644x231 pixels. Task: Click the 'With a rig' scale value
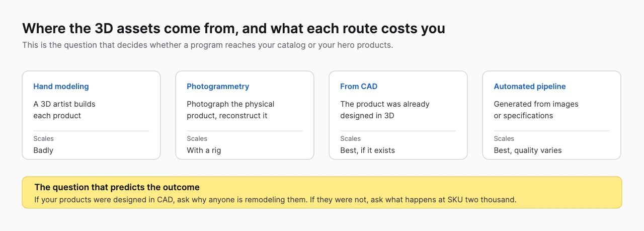pyautogui.click(x=204, y=150)
